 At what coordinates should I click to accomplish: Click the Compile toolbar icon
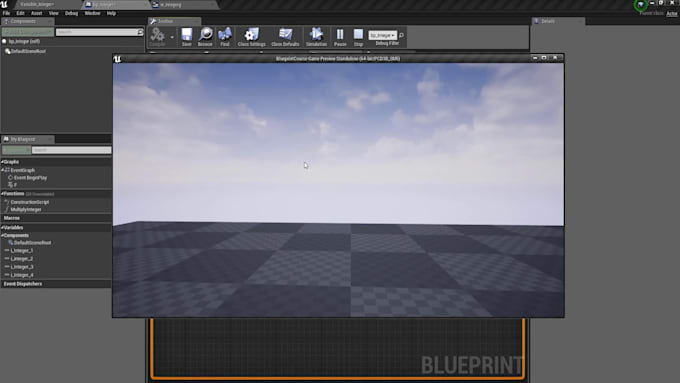(157, 36)
